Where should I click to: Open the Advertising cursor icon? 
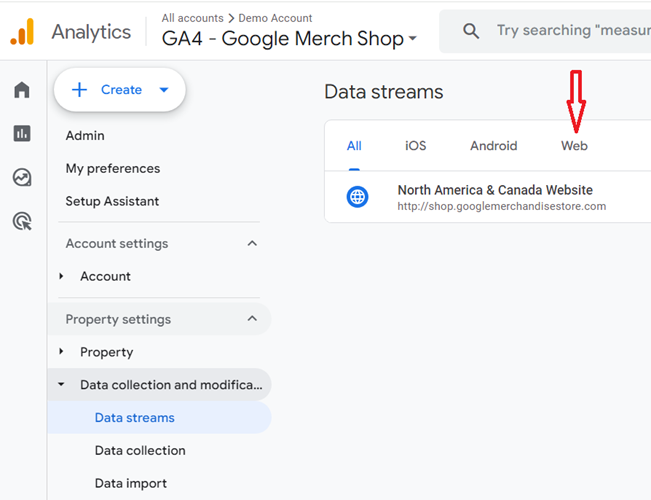point(22,221)
